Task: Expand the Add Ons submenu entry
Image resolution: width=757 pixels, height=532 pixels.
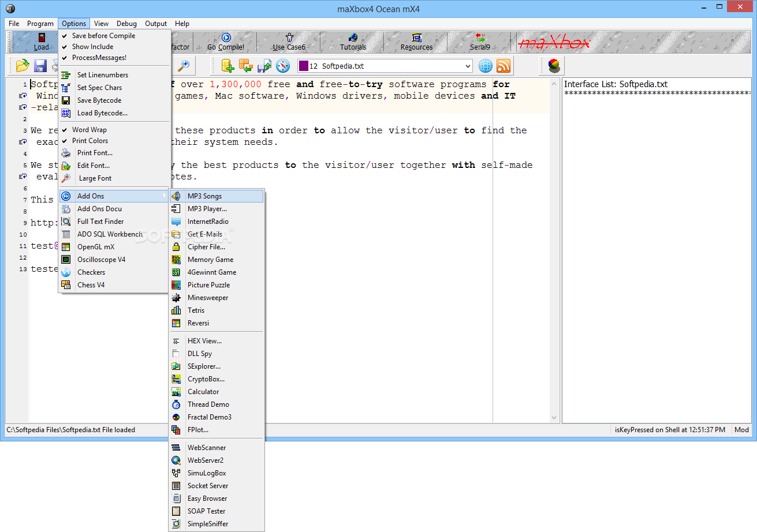Action: click(x=114, y=196)
